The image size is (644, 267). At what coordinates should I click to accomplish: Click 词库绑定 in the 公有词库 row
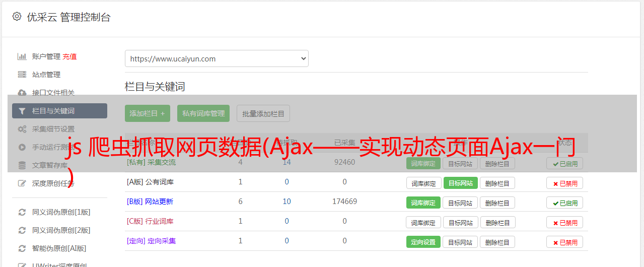423,183
